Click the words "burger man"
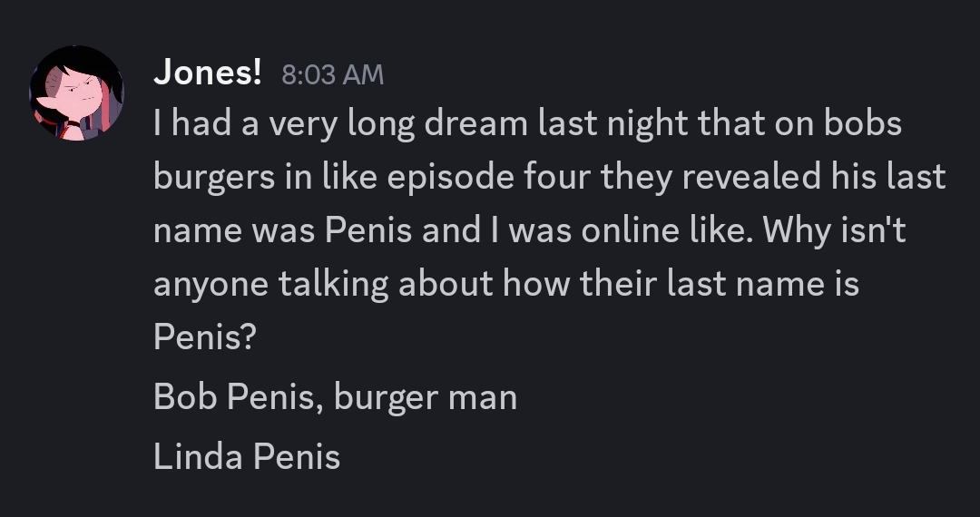The height and width of the screenshot is (517, 980). coord(426,397)
